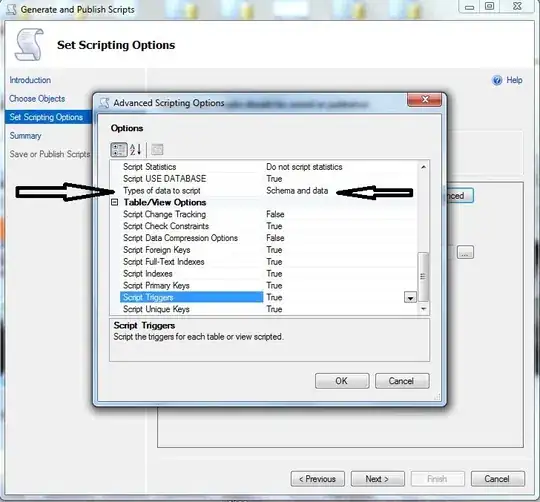This screenshot has width=540, height=502.
Task: Click the Do not script statistics value
Action: pos(304,167)
